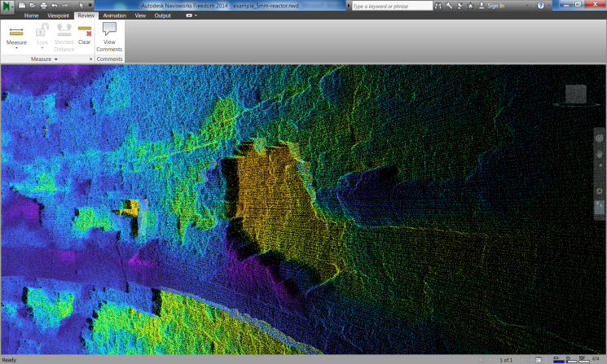The height and width of the screenshot is (364, 607).
Task: Open View Comments panel
Action: 109,35
